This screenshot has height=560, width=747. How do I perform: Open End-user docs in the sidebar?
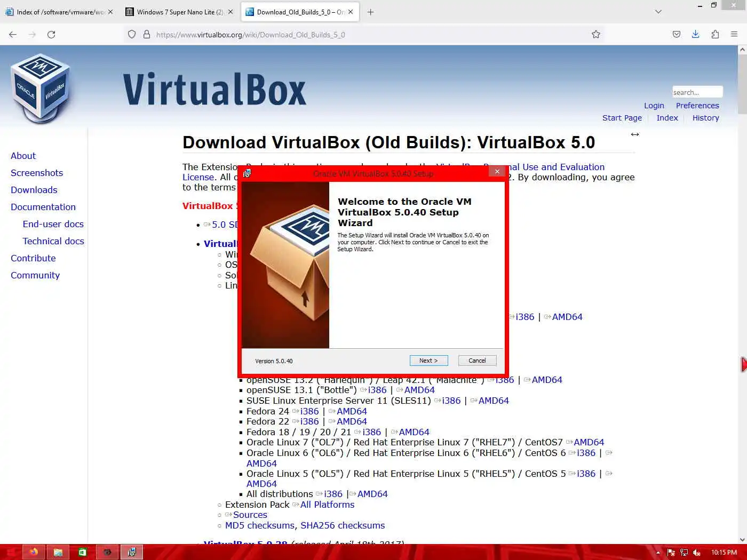pyautogui.click(x=53, y=224)
